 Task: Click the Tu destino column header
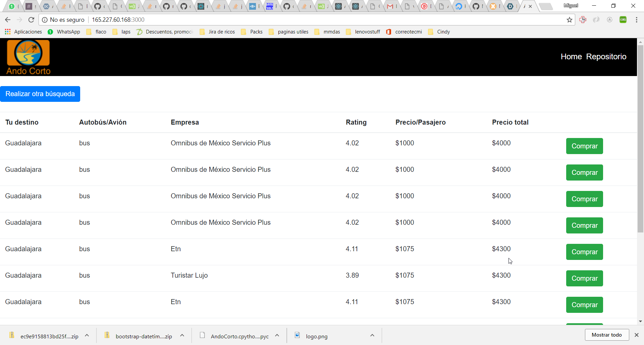coord(22,122)
